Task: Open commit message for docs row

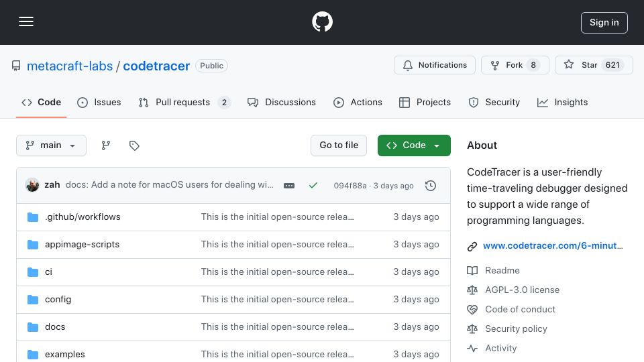Action: 277,326
